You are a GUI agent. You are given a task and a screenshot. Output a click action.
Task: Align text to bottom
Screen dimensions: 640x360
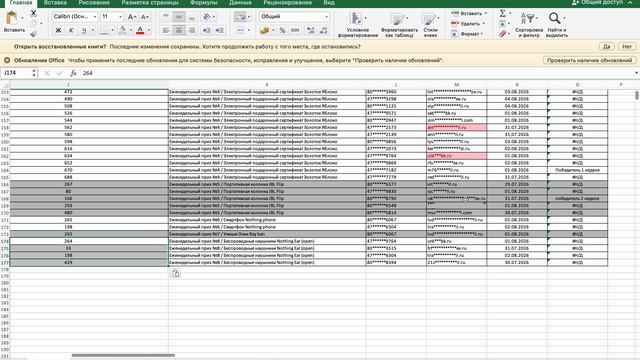(x=191, y=17)
